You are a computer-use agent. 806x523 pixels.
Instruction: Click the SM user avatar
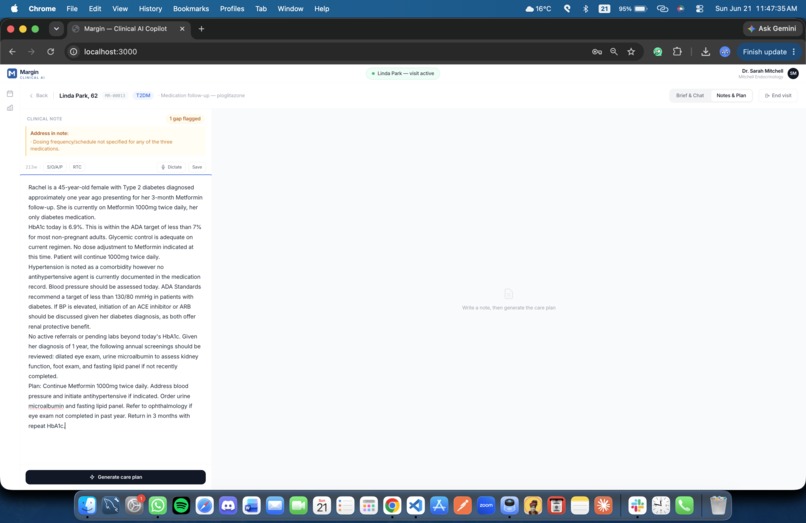tap(793, 74)
